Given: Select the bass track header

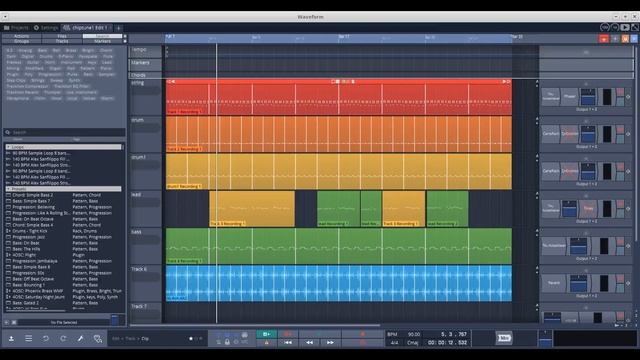Looking at the screenshot, I should pos(146,246).
